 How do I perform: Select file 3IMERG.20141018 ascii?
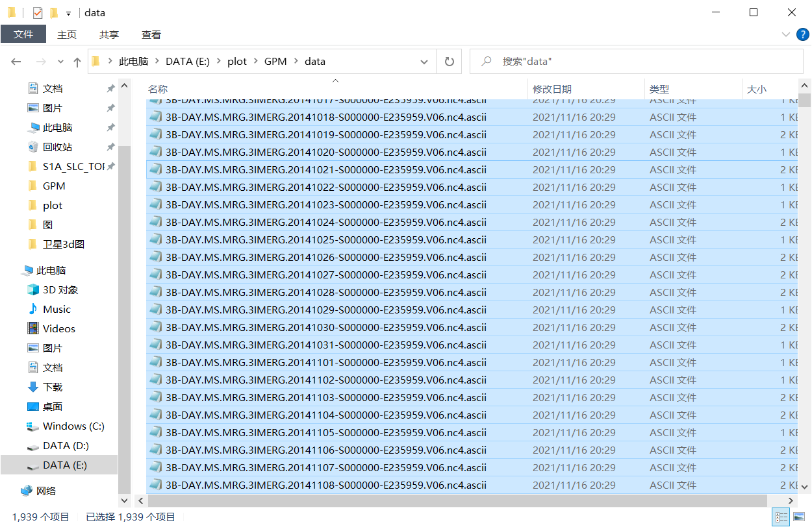(x=326, y=117)
